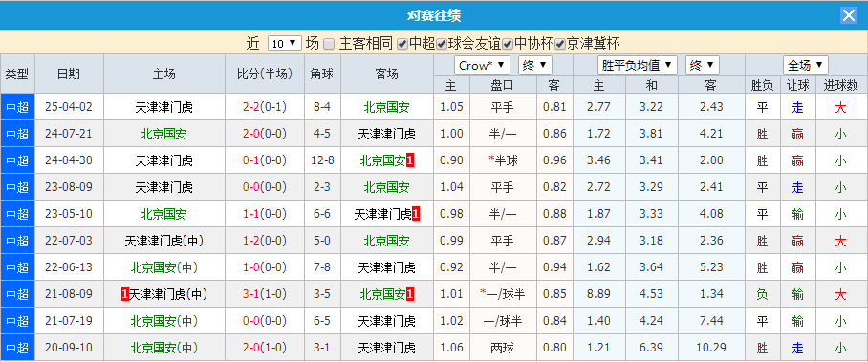
Task: Open the 全场 period dropdown
Action: (x=806, y=65)
